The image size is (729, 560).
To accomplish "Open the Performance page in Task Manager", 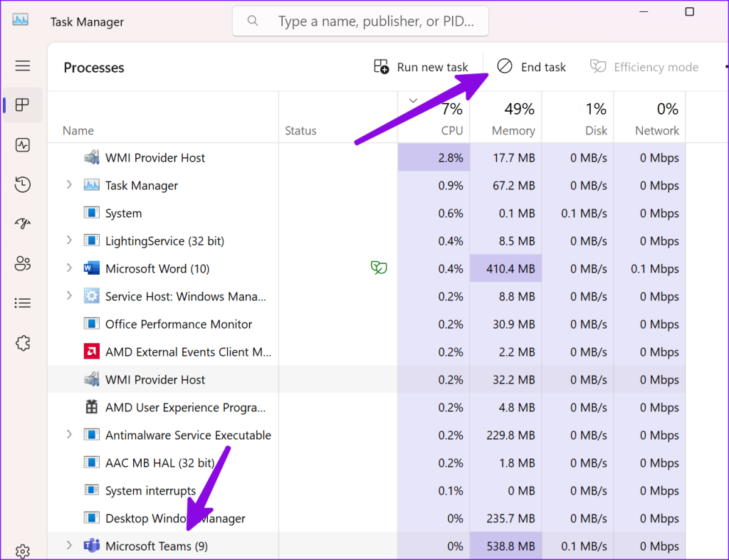I will (x=22, y=144).
